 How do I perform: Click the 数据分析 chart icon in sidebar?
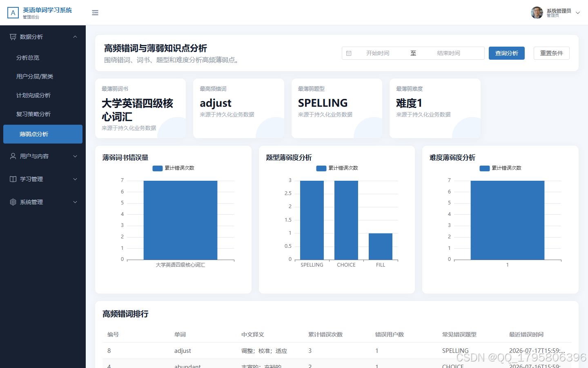point(13,37)
